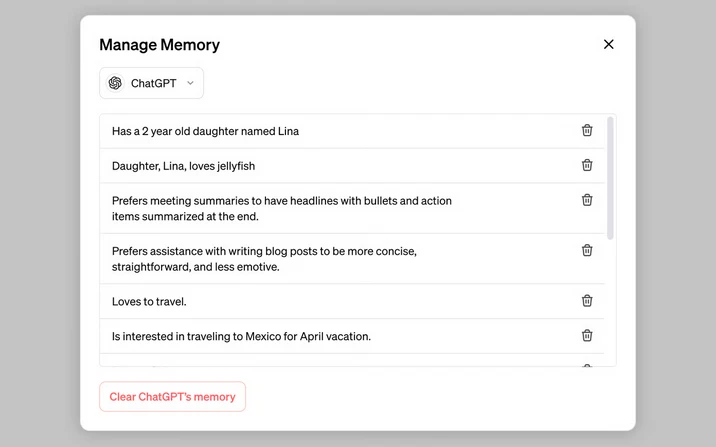The height and width of the screenshot is (447, 716).
Task: Trash the blog post writing preference memory
Action: click(587, 250)
